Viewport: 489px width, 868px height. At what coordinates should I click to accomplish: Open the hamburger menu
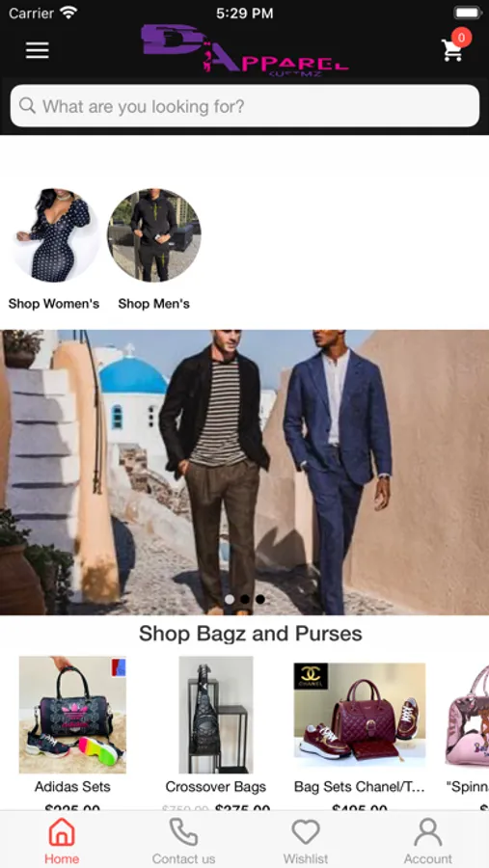pos(37,50)
